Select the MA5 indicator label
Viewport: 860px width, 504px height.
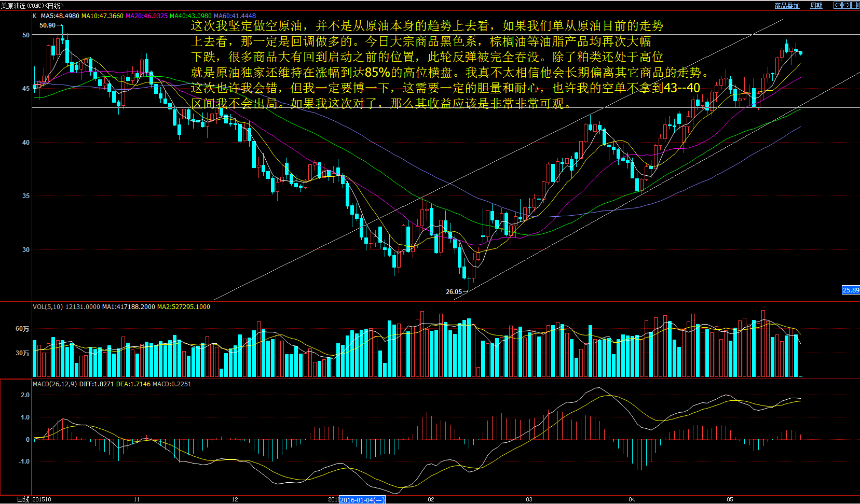[x=60, y=16]
